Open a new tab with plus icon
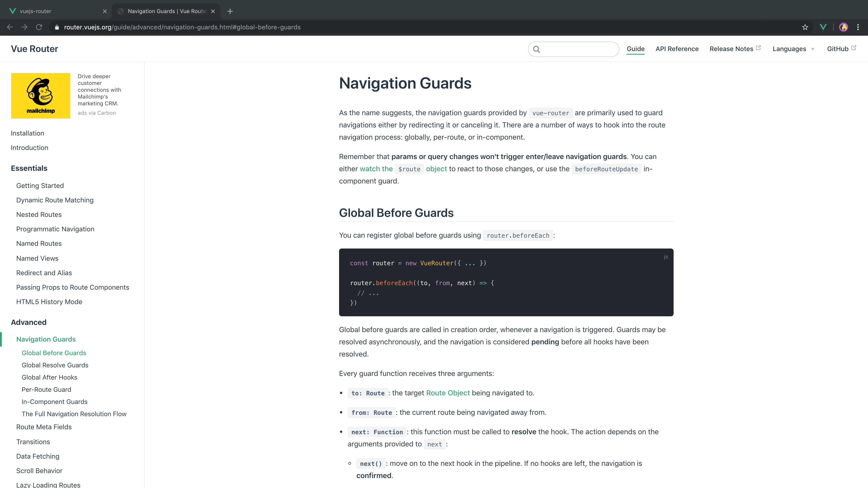The height and width of the screenshot is (488, 868). (x=230, y=11)
